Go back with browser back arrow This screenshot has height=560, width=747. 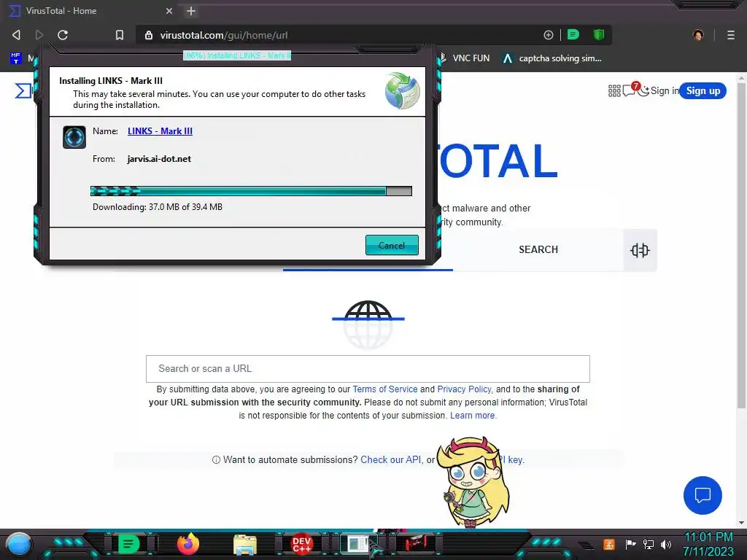[16, 35]
